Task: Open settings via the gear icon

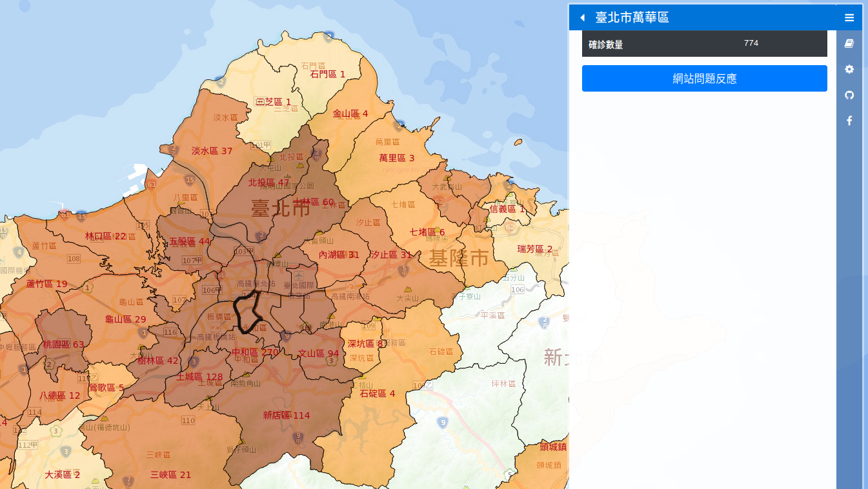Action: click(849, 69)
